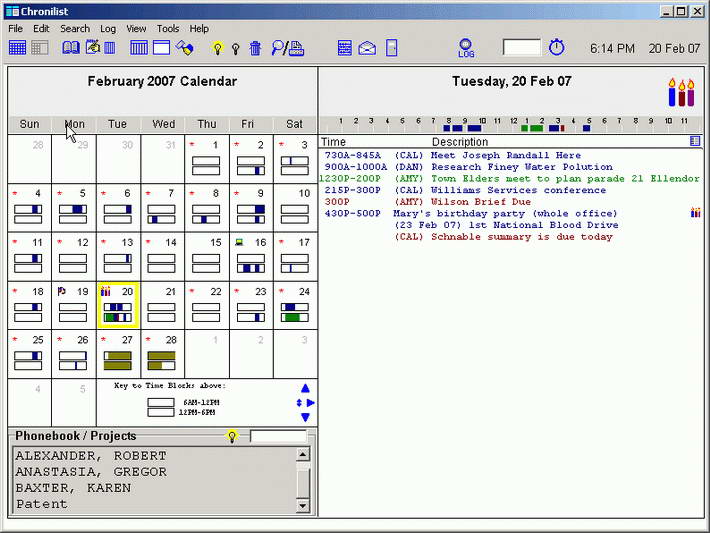Click phonebook list scroll up arrow

point(303,454)
